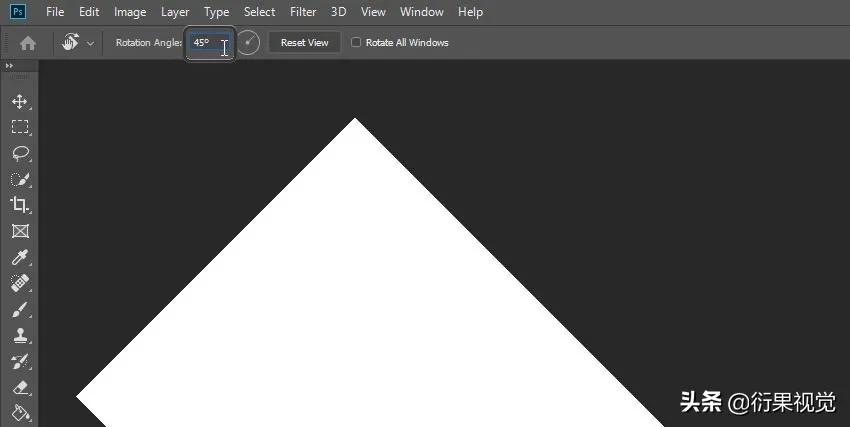Screen dimensions: 850x427
Task: Select the Spot Healing Brush tool
Action: click(20, 283)
